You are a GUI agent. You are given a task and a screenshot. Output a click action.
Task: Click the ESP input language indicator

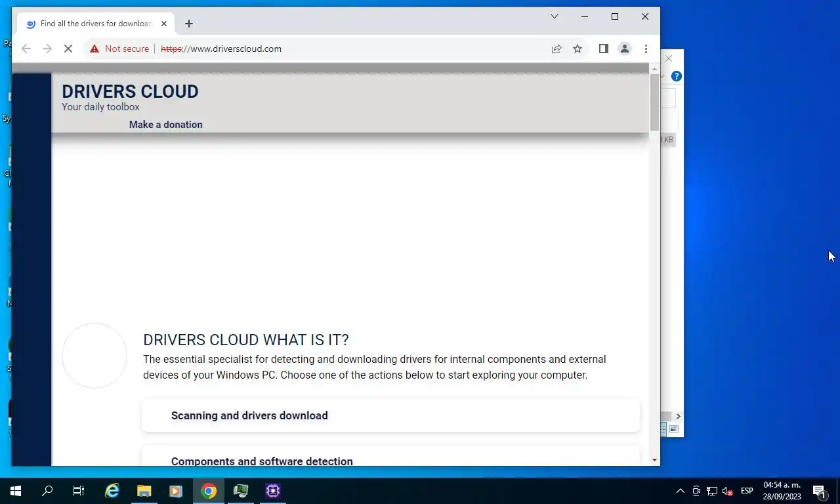(747, 491)
